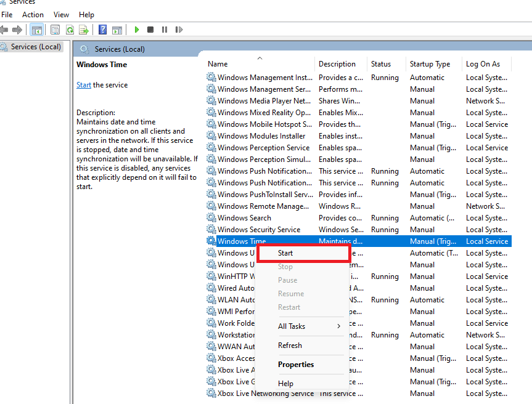Click the Properties toolbar icon
This screenshot has width=532, height=404.
(x=55, y=30)
